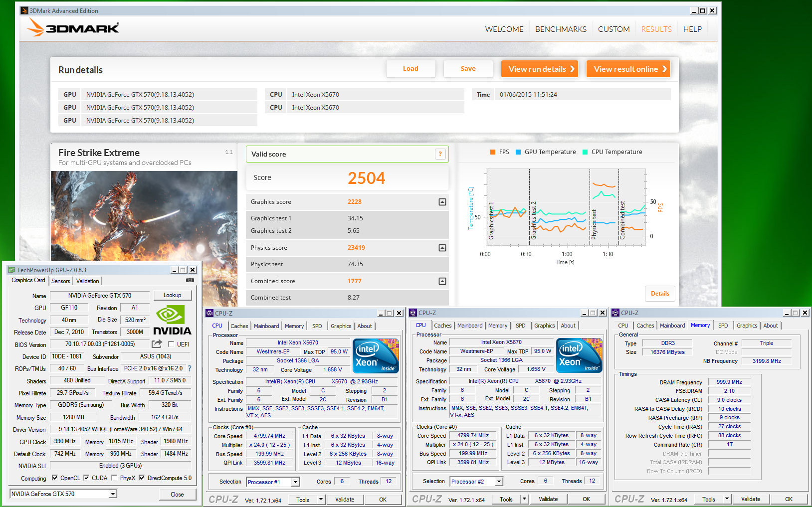Toggle the UEFI checkbox in GPU-Z

[171, 344]
